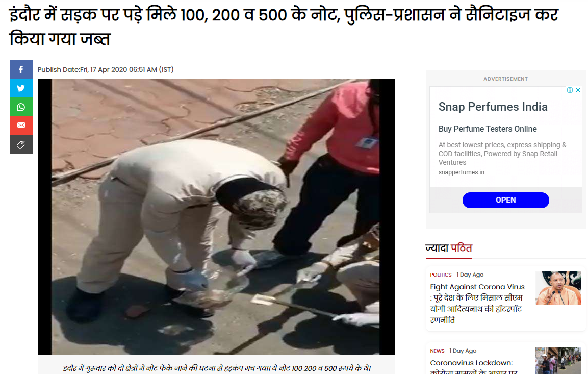The image size is (588, 374).
Task: Share article on Facebook
Action: click(21, 69)
